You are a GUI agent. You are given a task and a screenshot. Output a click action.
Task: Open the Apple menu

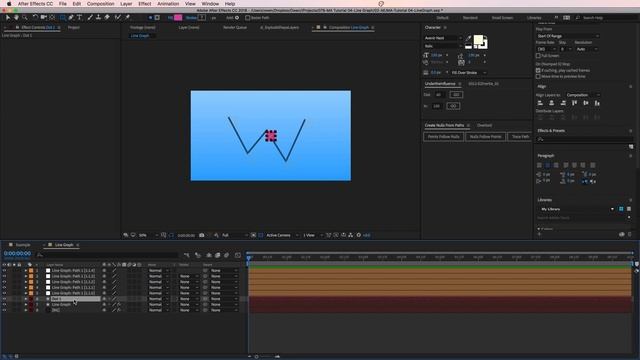point(9,4)
